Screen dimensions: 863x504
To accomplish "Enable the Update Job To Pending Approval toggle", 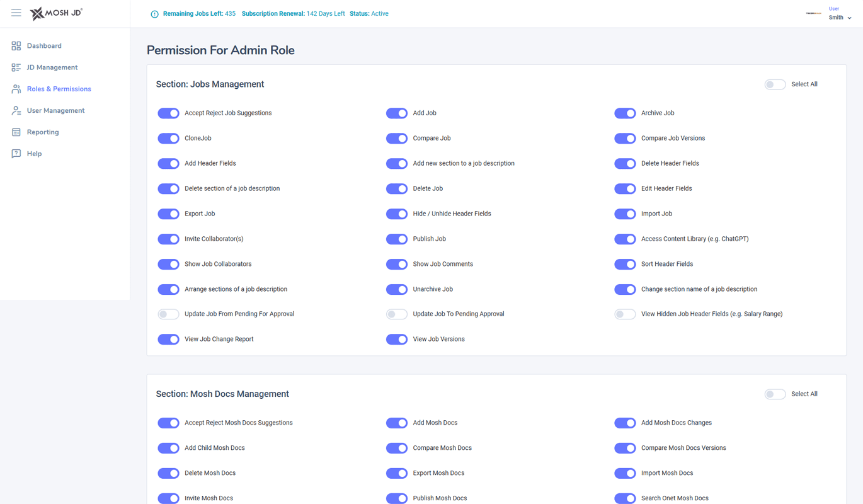I will click(x=397, y=314).
